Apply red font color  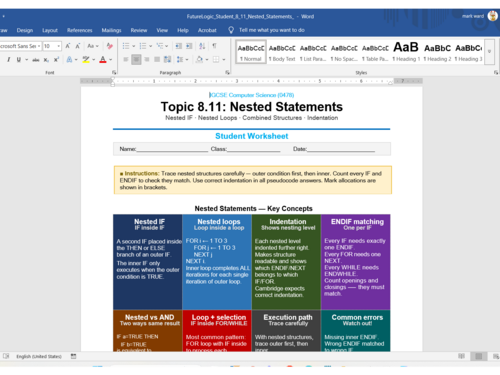tap(103, 60)
